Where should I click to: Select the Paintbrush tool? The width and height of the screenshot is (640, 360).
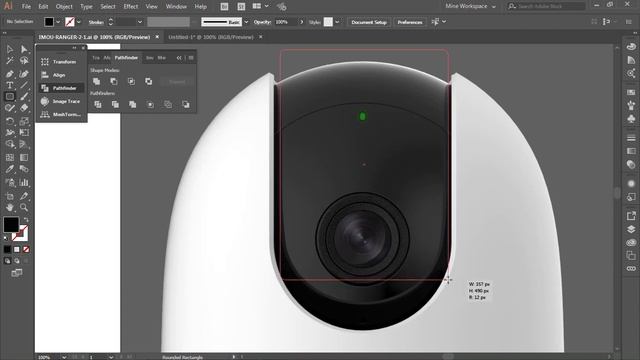pyautogui.click(x=24, y=97)
